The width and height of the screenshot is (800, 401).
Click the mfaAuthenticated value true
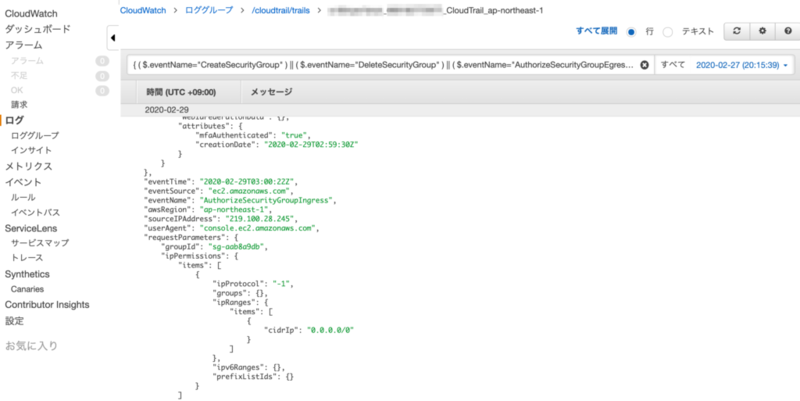pyautogui.click(x=295, y=136)
